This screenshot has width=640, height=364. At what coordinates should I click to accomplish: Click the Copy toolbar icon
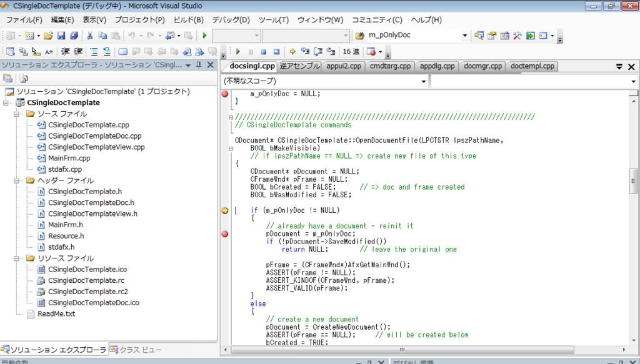(x=102, y=36)
